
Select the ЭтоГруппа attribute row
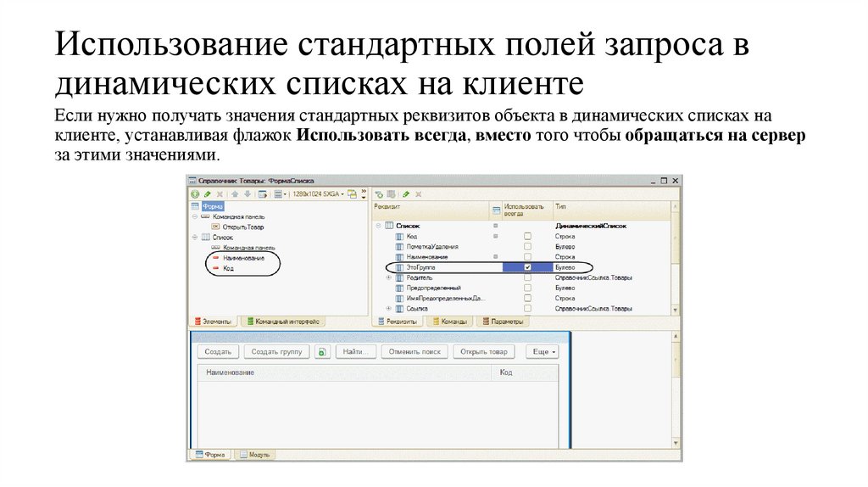[520, 267]
